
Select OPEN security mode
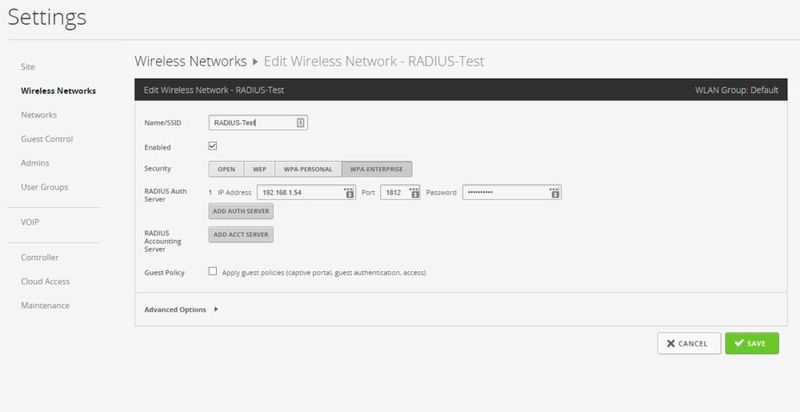pos(227,169)
